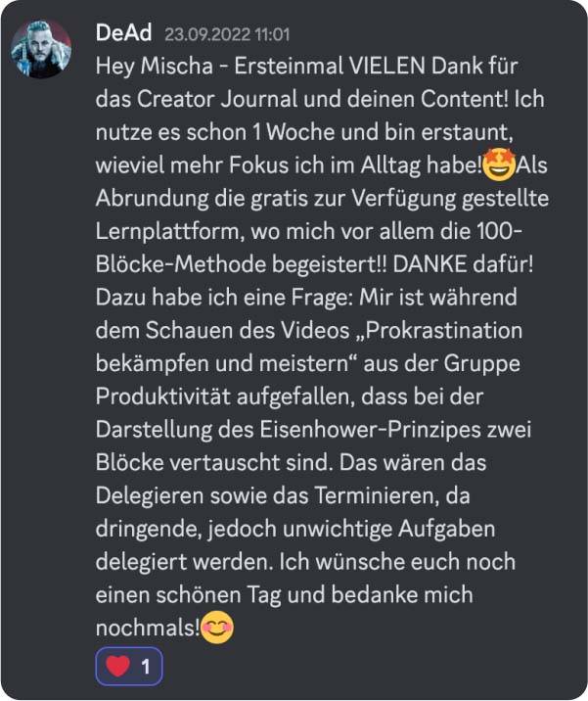Image resolution: width=588 pixels, height=701 pixels.
Task: Click the word 'Blöcke-Methode' in the message
Action: tap(181, 264)
